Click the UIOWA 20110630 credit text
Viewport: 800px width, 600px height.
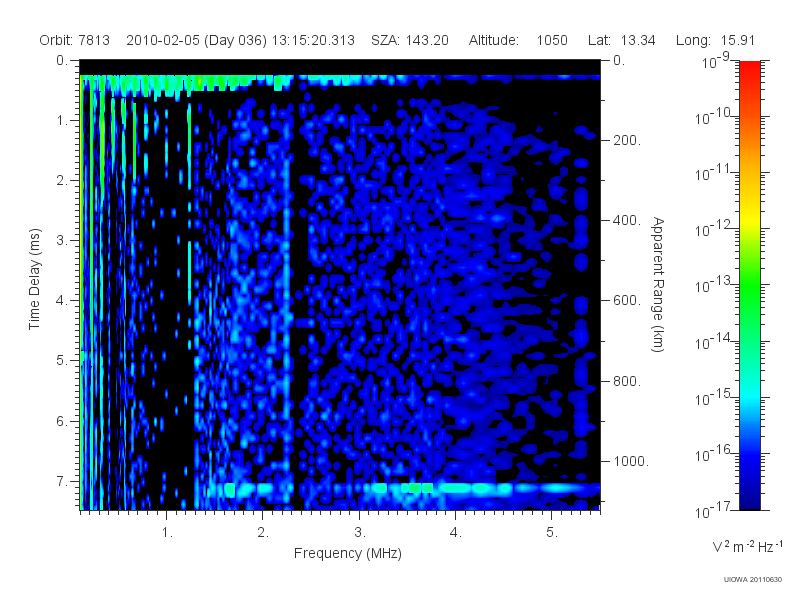click(753, 579)
